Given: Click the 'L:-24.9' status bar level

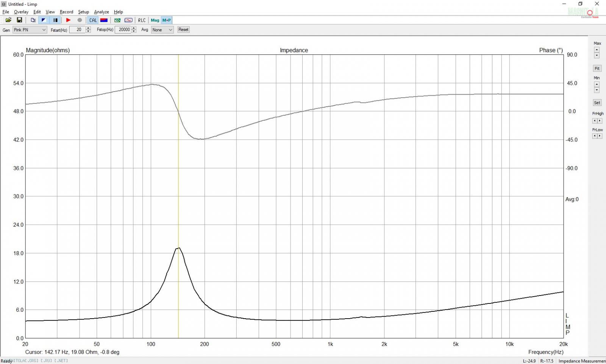Looking at the screenshot, I should point(529,361).
